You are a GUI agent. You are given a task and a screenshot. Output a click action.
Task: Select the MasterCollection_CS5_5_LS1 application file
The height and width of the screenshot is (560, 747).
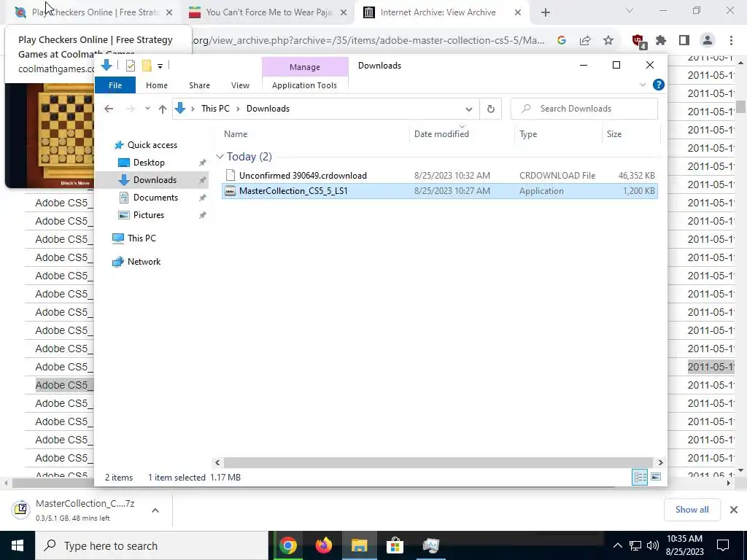pyautogui.click(x=440, y=191)
